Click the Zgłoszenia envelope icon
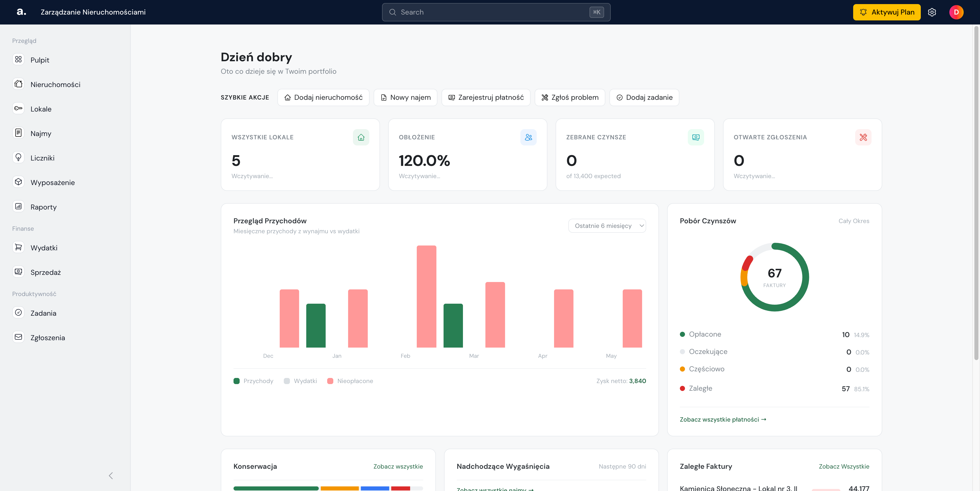The width and height of the screenshot is (980, 491). (18, 337)
